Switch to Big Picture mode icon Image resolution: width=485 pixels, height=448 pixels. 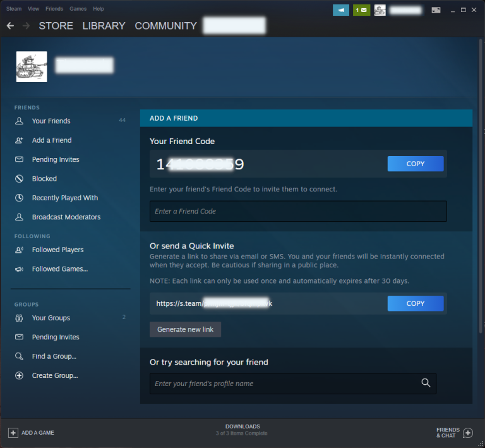click(x=436, y=10)
